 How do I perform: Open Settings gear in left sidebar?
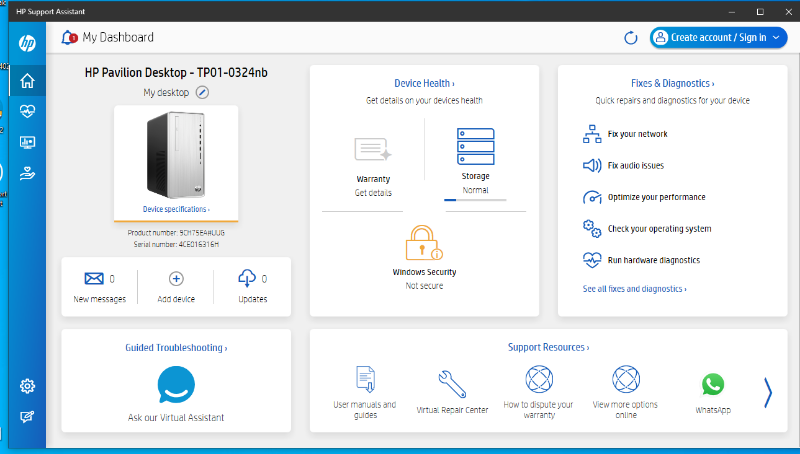pos(28,386)
